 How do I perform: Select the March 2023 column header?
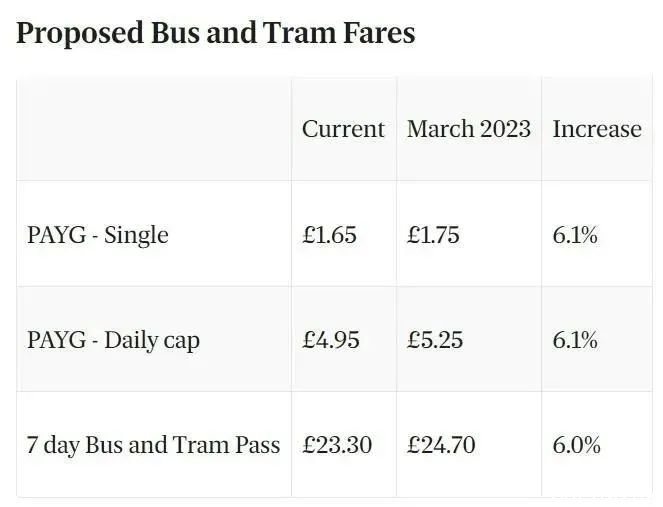click(x=468, y=129)
